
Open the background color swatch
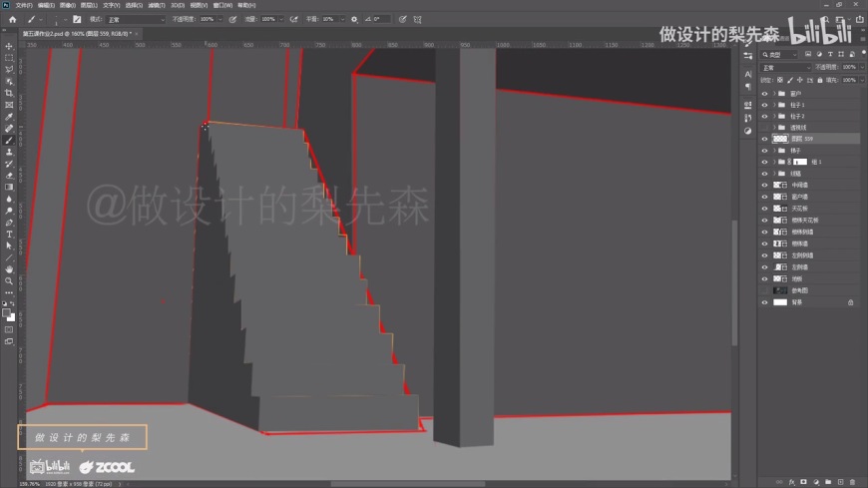pyautogui.click(x=11, y=318)
